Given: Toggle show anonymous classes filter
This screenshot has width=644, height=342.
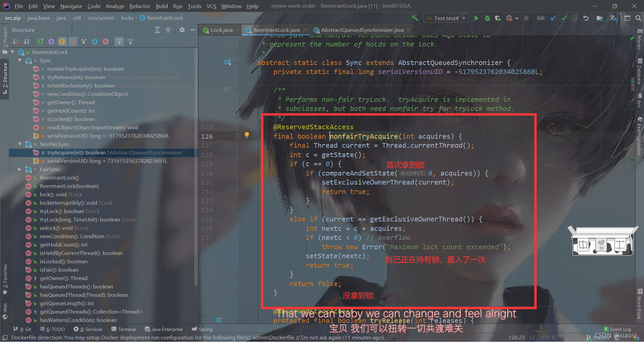Looking at the screenshot, I should tap(95, 42).
